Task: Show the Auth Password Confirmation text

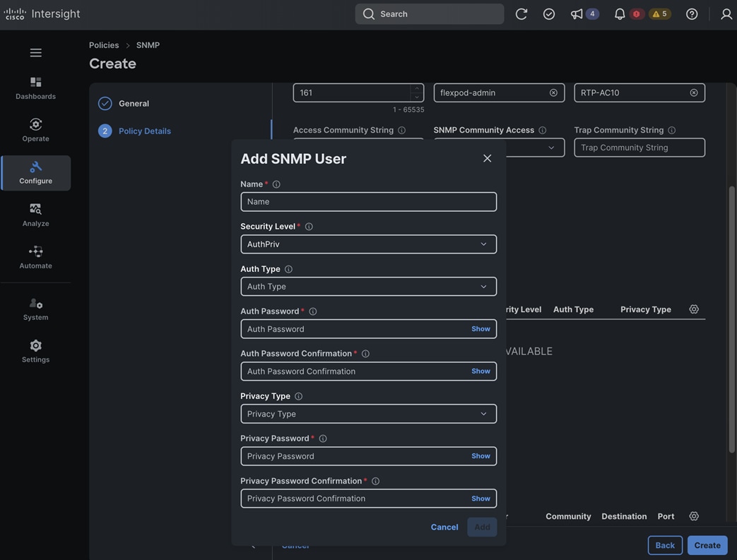Action: pyautogui.click(x=480, y=371)
